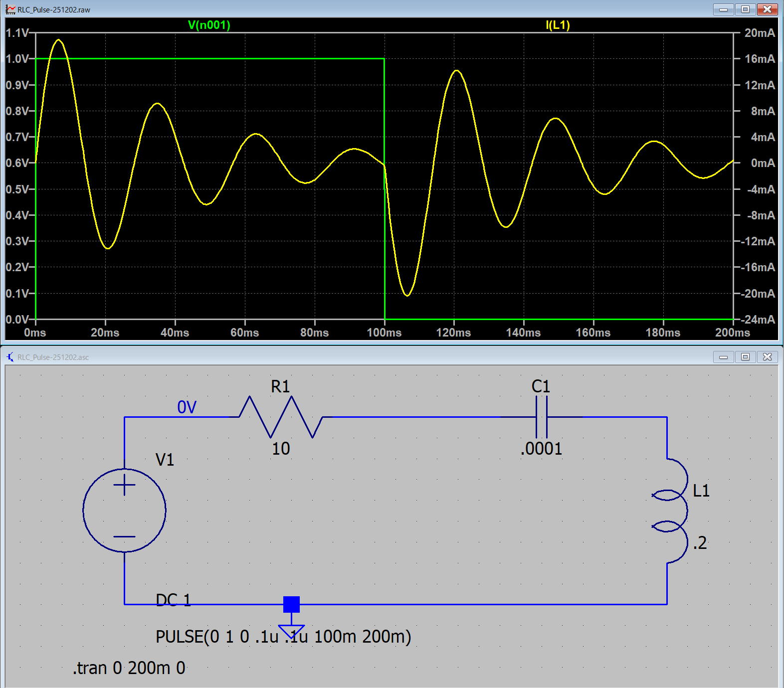Click the schematic window title icon
The image size is (784, 688).
(10, 357)
